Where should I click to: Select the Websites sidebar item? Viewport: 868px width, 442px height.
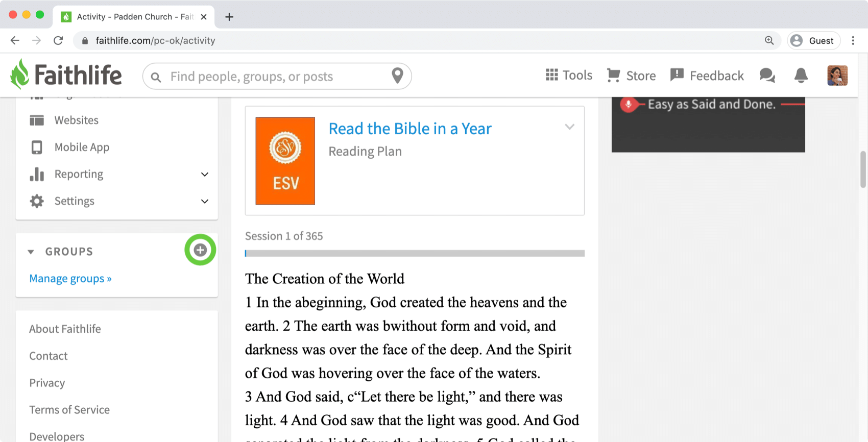tap(116, 120)
